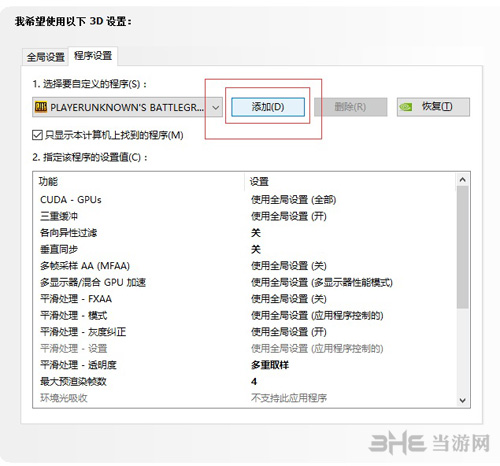Click the scroll up arrow in settings list
The width and height of the screenshot is (500, 466).
coord(462,180)
